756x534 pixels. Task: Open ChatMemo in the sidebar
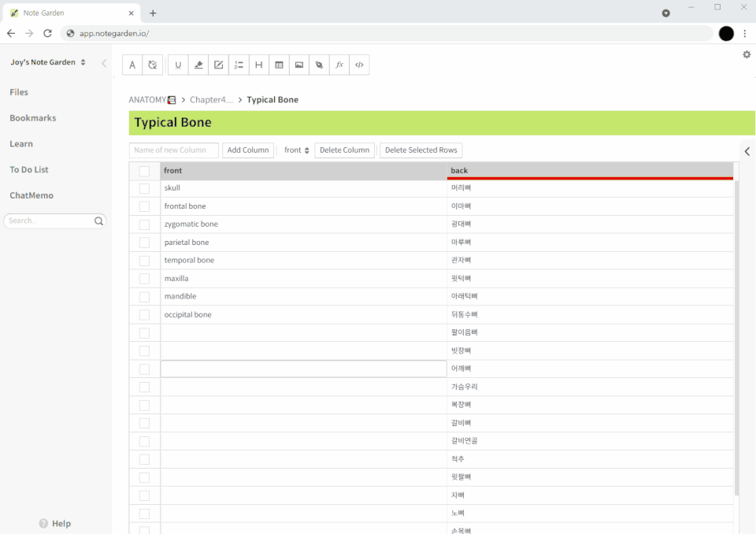[31, 195]
